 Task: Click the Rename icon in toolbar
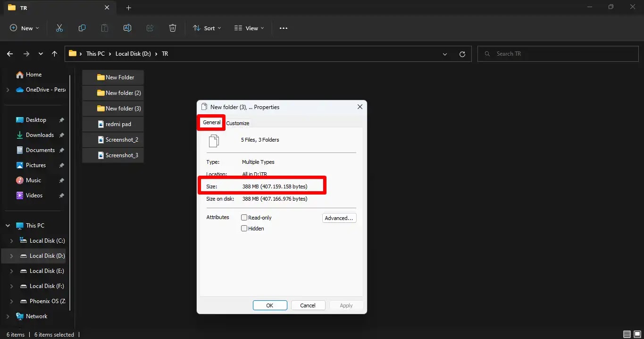click(127, 28)
